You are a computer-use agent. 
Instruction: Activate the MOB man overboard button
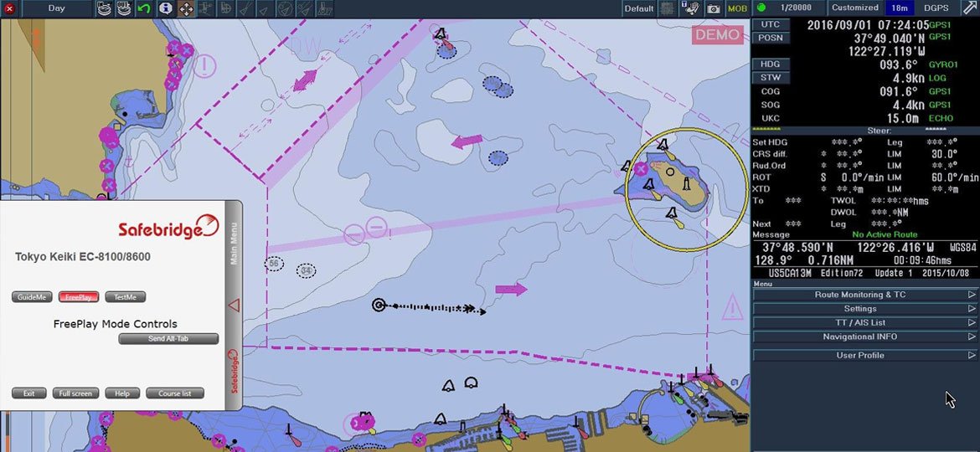[737, 8]
